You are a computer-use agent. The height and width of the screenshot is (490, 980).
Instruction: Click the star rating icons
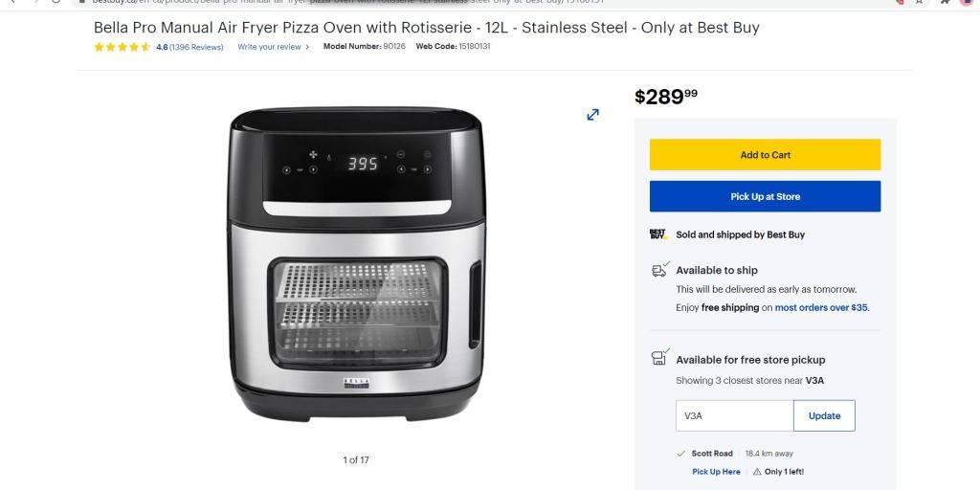[x=122, y=47]
